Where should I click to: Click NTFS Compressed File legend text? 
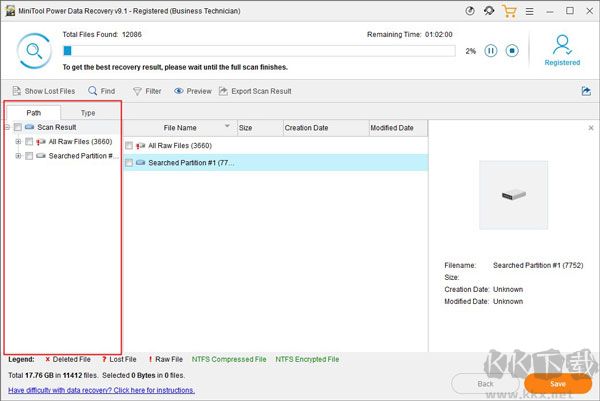(229, 359)
